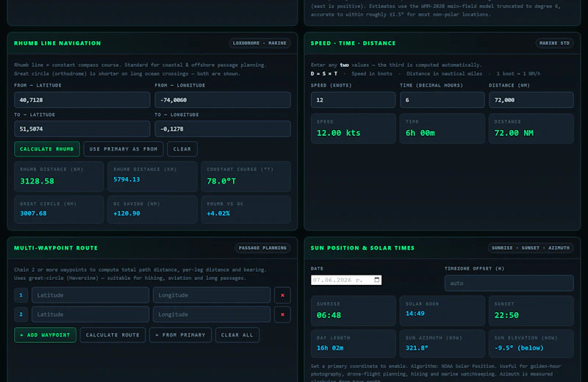588x382 pixels.
Task: Click the Rhumb Line Navigation heading
Action: [x=57, y=43]
